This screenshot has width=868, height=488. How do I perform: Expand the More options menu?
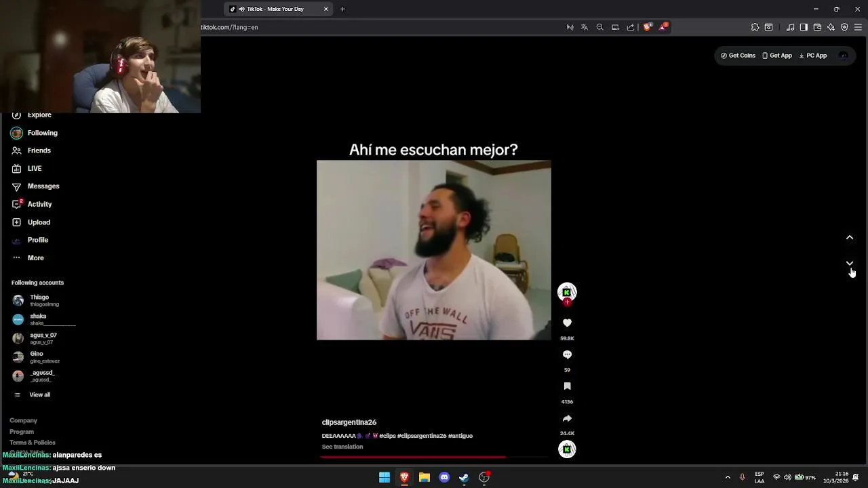click(28, 258)
